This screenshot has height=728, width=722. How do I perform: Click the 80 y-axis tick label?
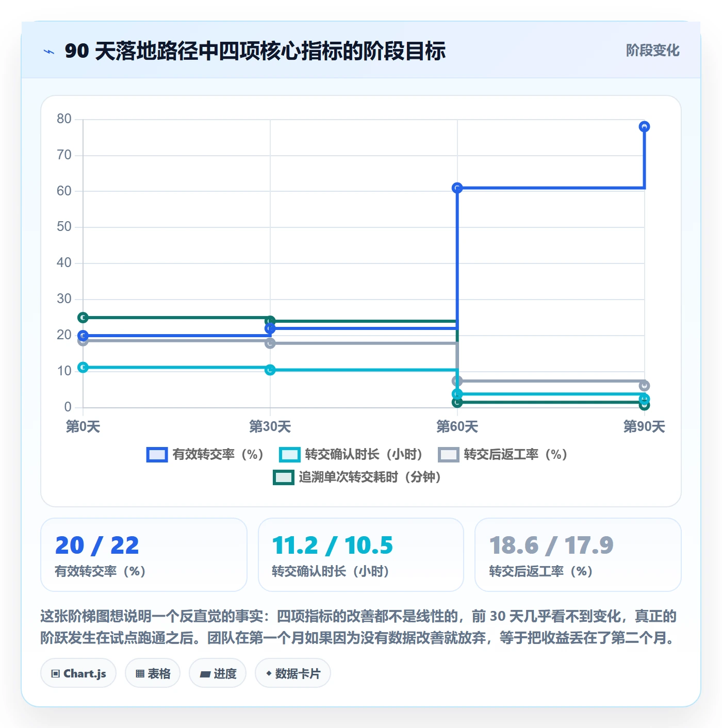[64, 119]
